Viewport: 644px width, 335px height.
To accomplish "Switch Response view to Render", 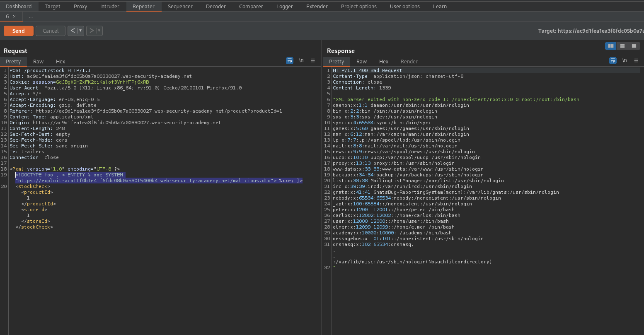I will [x=409, y=61].
